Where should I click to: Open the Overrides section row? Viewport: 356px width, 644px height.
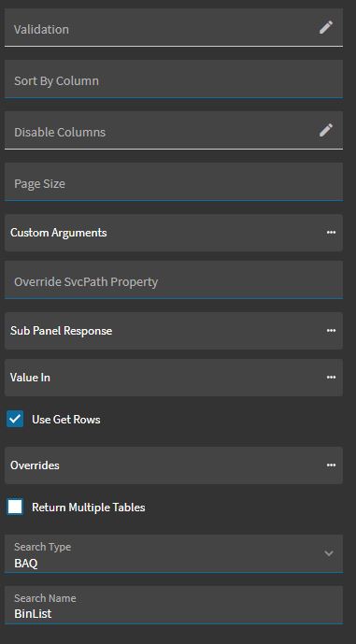pyautogui.click(x=174, y=465)
